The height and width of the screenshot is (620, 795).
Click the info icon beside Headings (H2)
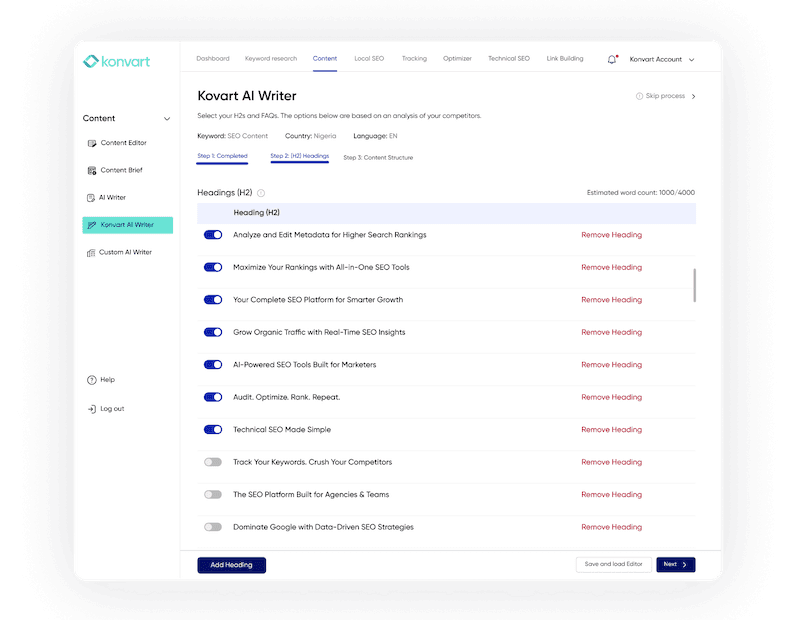click(x=261, y=193)
